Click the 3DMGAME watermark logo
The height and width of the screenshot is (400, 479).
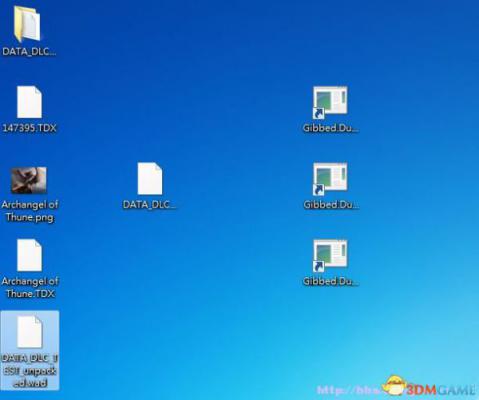click(430, 388)
